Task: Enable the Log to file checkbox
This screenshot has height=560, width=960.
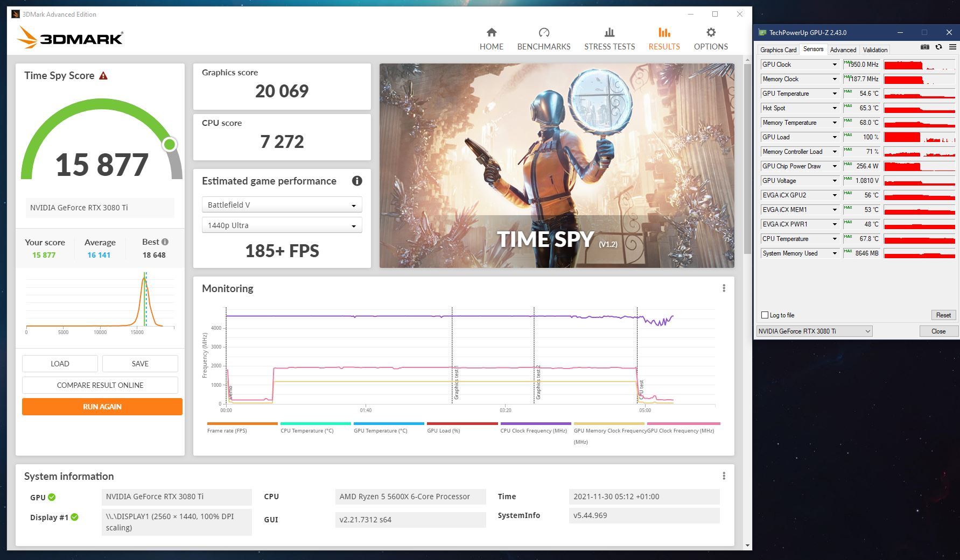Action: pos(765,315)
